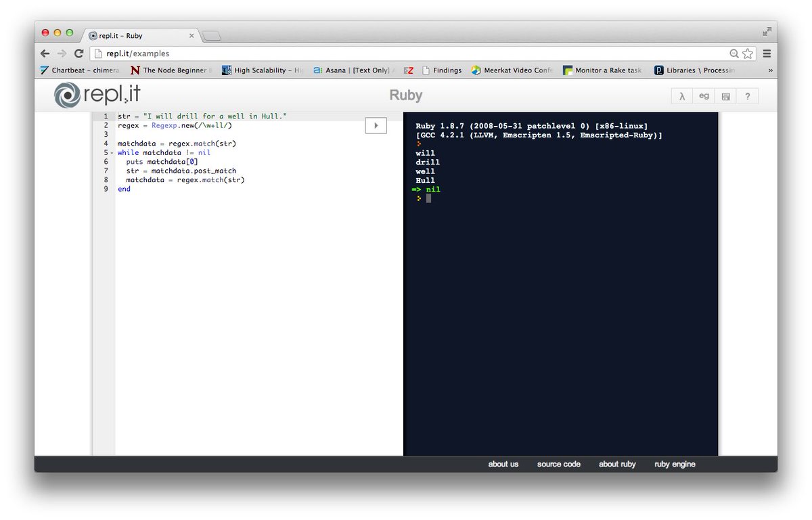
Task: Reload the page
Action: 79,53
